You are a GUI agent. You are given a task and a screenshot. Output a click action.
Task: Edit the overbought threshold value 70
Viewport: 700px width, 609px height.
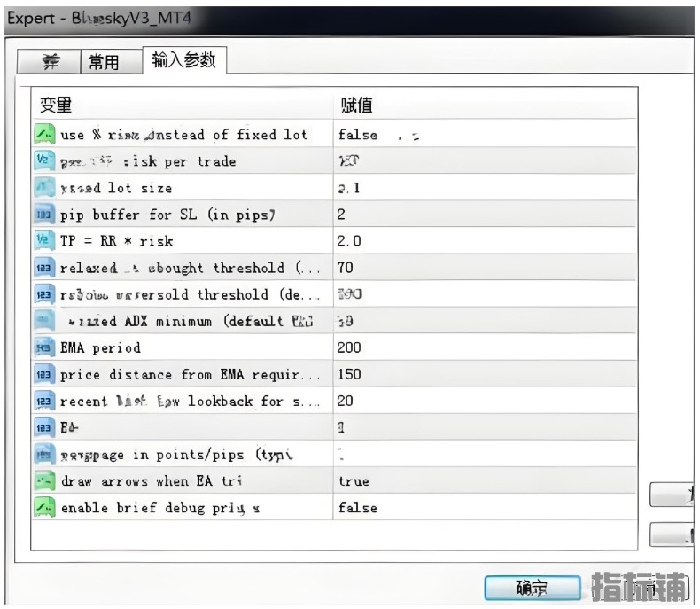click(x=345, y=268)
